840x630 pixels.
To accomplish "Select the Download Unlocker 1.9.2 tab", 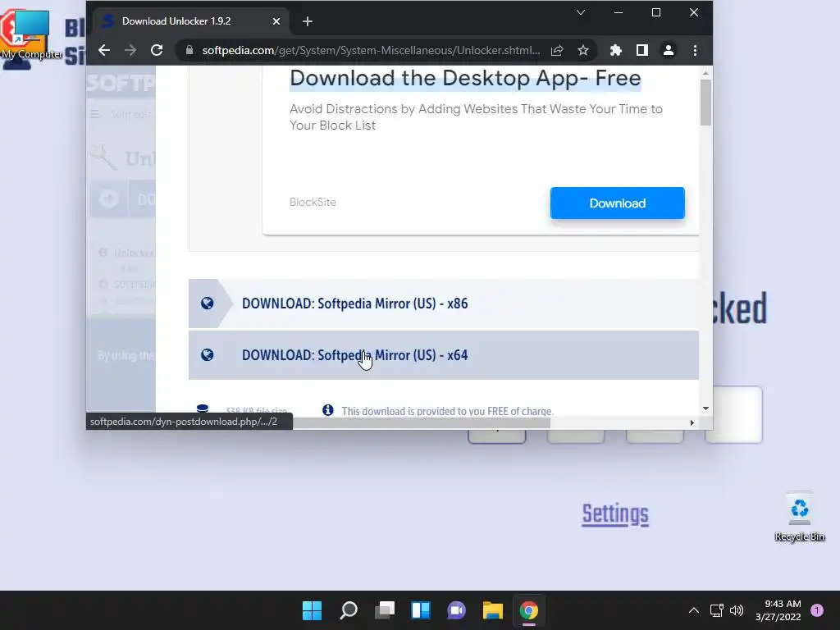I will [190, 21].
